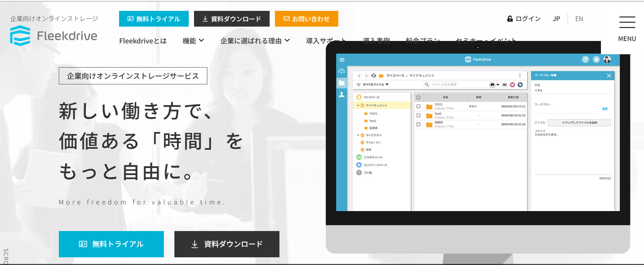Open the hamburger MENU icon at top right
Viewport: 644px width, 265px height.
click(627, 22)
